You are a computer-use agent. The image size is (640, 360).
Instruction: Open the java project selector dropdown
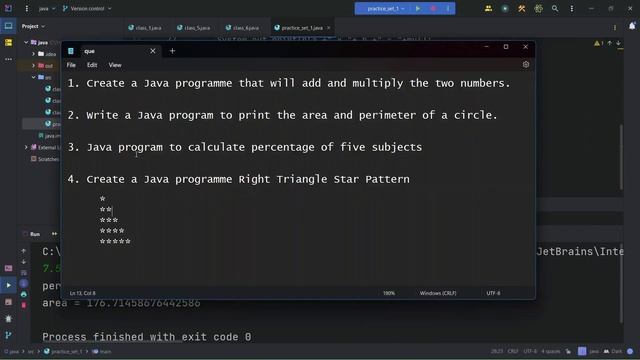point(47,8)
